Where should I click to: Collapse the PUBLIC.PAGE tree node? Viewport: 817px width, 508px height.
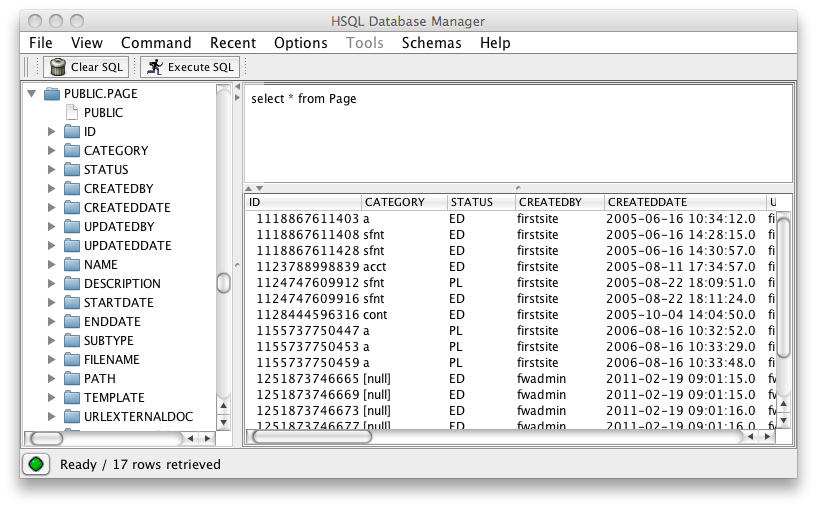coord(32,94)
